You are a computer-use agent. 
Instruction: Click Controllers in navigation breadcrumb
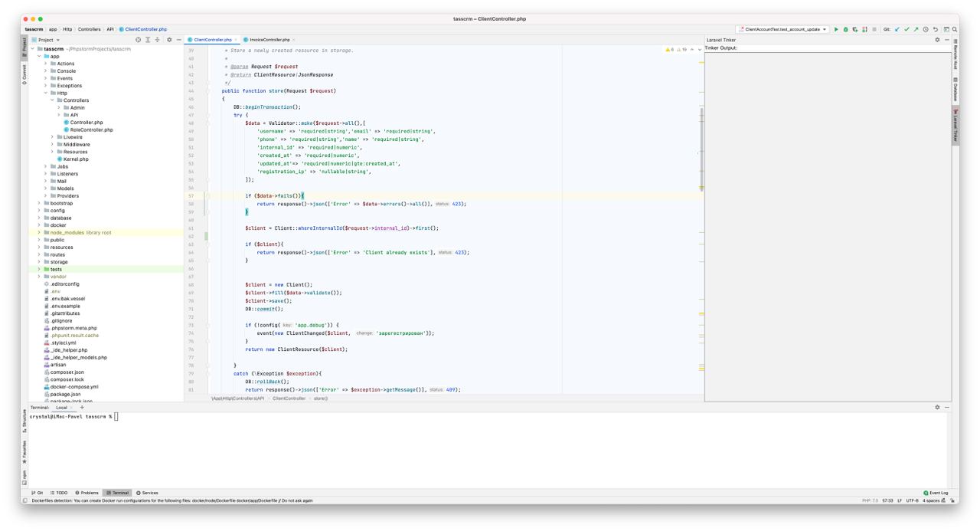[89, 29]
